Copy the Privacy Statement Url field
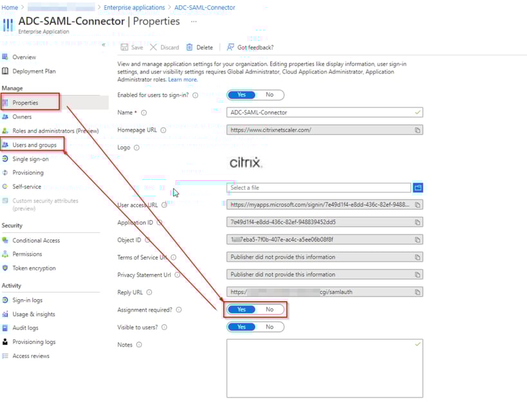The width and height of the screenshot is (527, 420). pyautogui.click(x=417, y=275)
